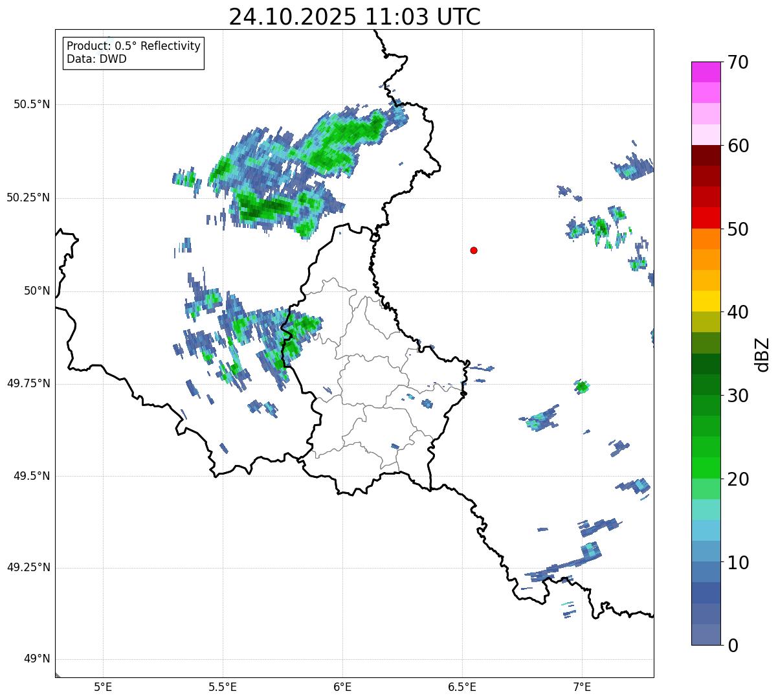Screen dimensions: 778x700
Task: Click the light blue swatch just above 10 dBZ
Action: (x=706, y=551)
